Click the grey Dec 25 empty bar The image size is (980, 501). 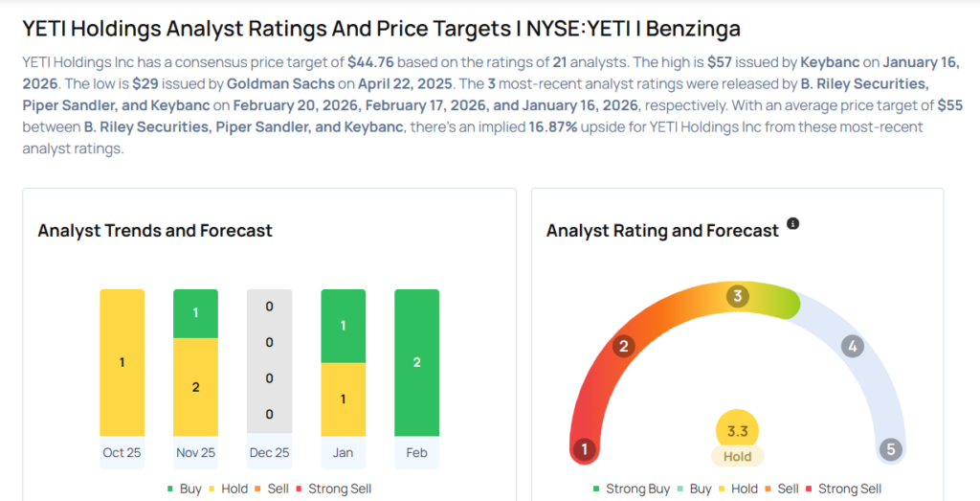pos(269,362)
